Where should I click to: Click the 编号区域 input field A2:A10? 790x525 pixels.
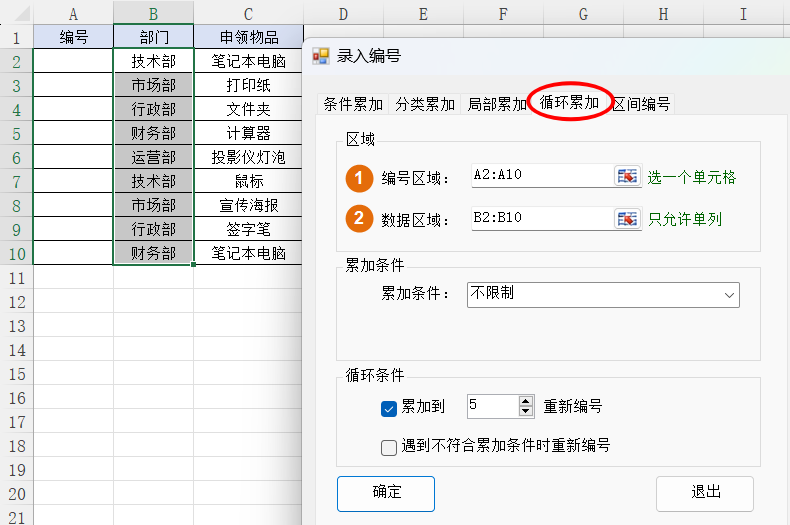click(543, 175)
